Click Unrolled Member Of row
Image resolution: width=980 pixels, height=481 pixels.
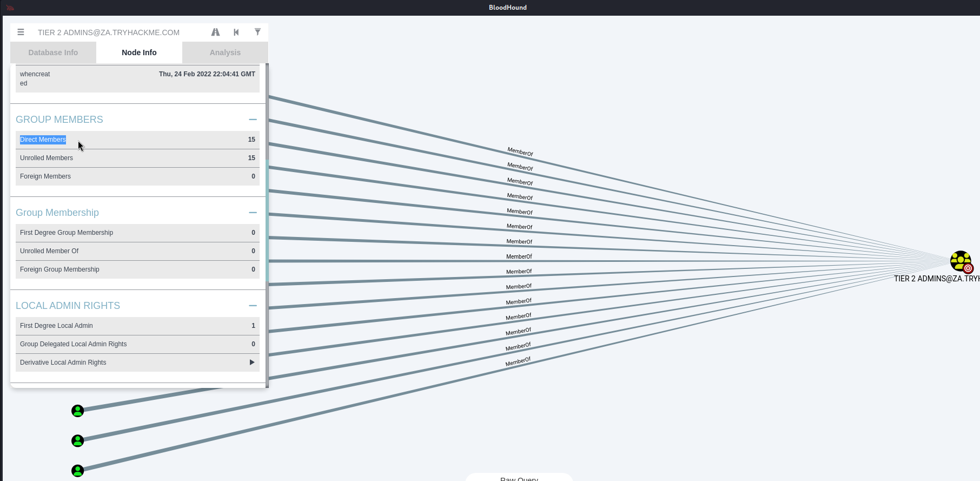click(x=137, y=251)
